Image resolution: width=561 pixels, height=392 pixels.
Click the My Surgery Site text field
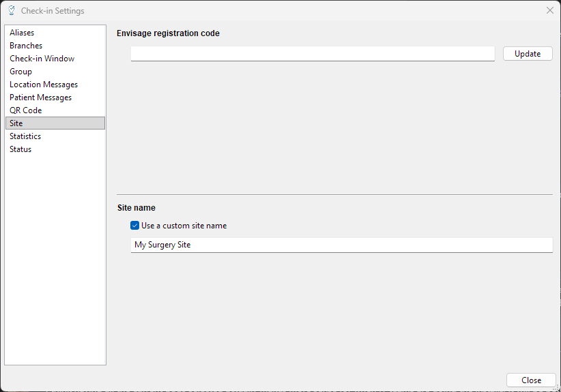coord(341,245)
